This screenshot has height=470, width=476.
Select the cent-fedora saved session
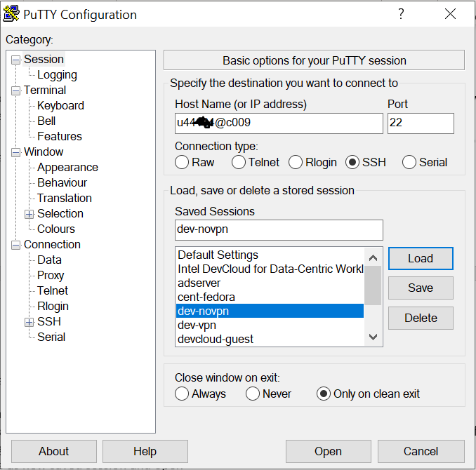point(206,297)
